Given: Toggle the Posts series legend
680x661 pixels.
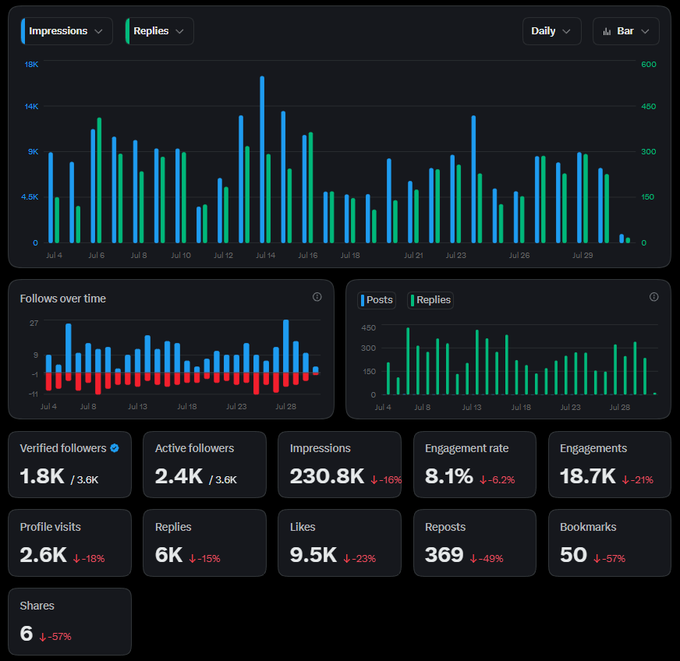Looking at the screenshot, I should pyautogui.click(x=376, y=300).
